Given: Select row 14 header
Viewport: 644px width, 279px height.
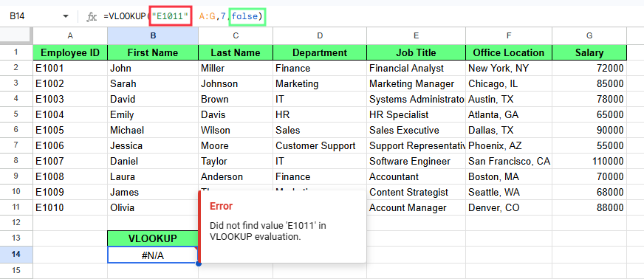Looking at the screenshot, I should [x=16, y=255].
